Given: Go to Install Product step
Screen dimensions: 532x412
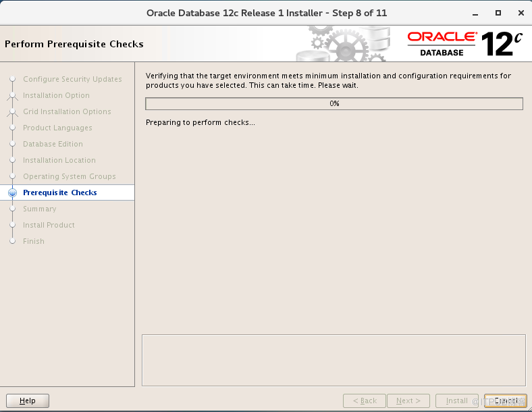Looking at the screenshot, I should coord(49,225).
